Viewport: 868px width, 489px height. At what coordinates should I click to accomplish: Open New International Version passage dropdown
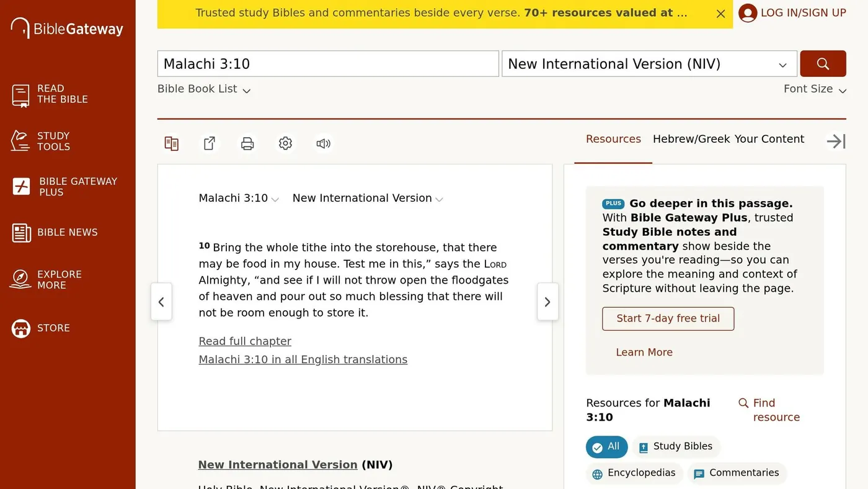point(368,199)
